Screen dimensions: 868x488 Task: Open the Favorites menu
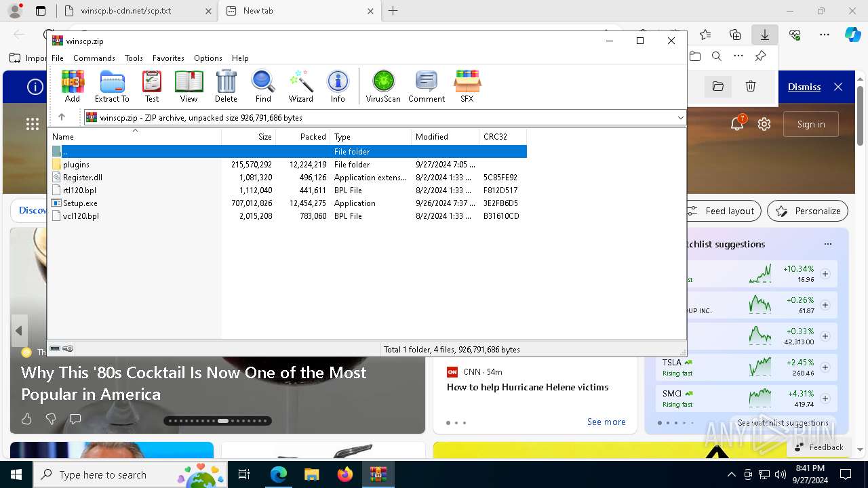(x=168, y=58)
